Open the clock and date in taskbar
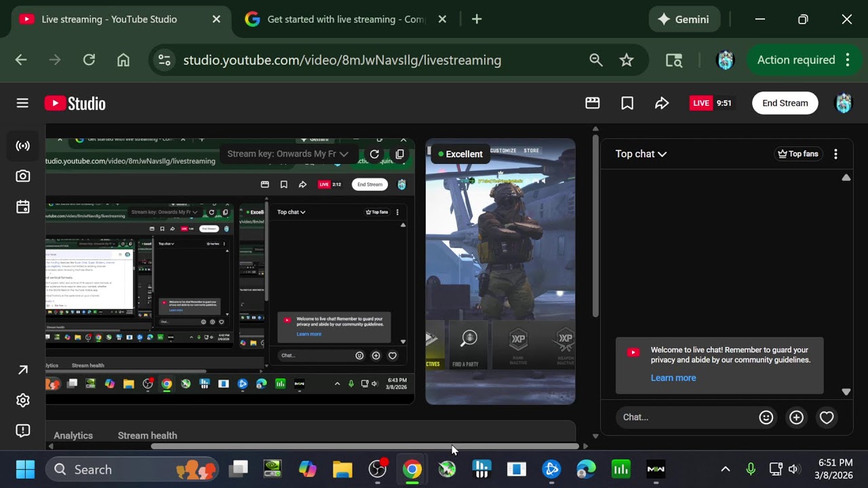Viewport: 868px width, 488px height. point(835,469)
